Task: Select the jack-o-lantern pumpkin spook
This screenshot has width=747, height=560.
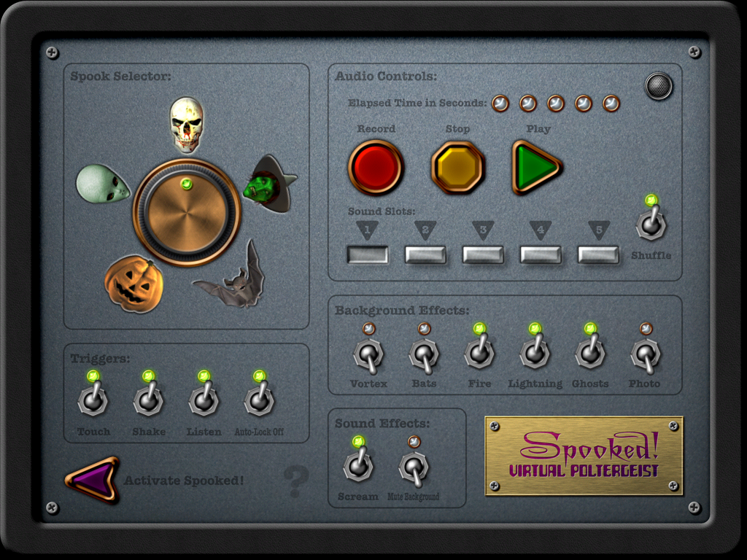Action: click(x=133, y=284)
